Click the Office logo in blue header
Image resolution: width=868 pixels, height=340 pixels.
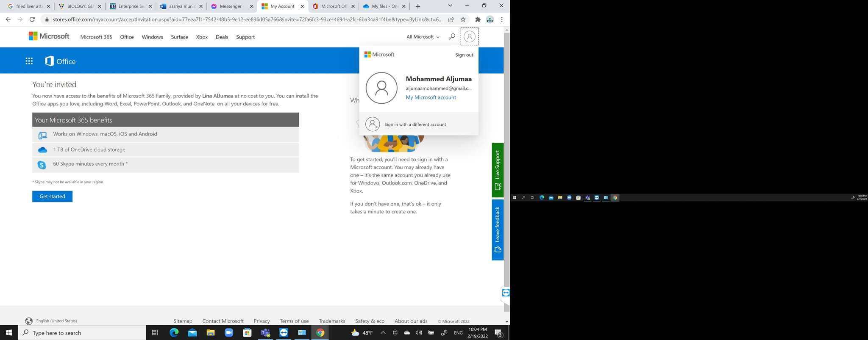point(60,61)
